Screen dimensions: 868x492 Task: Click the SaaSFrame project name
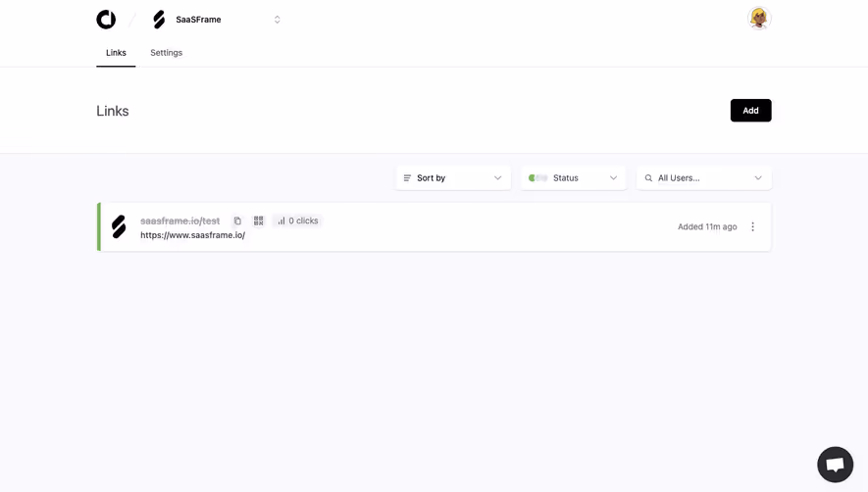pyautogui.click(x=198, y=20)
